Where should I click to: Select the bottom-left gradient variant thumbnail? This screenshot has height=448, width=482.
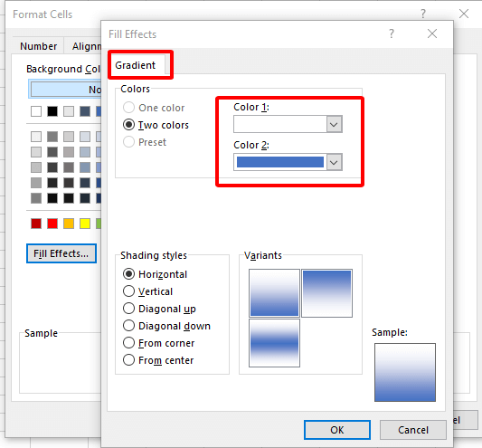click(x=274, y=343)
